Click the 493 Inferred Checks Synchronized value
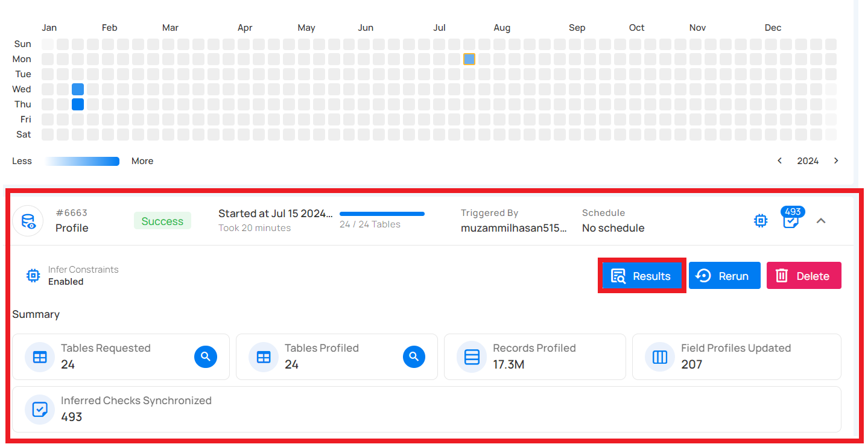This screenshot has height=447, width=868. click(x=71, y=417)
